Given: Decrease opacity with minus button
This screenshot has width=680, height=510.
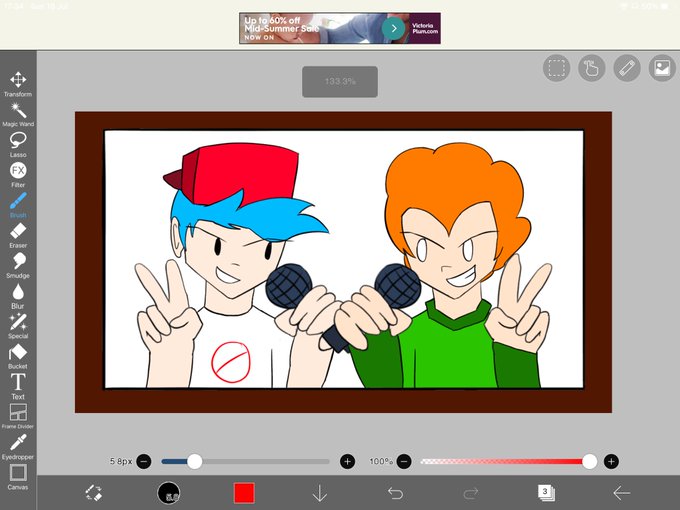Looking at the screenshot, I should (404, 461).
